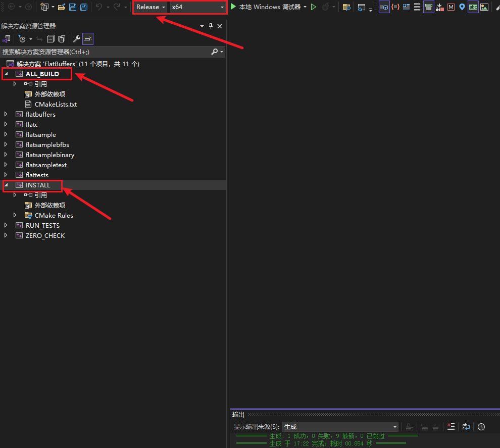The height and width of the screenshot is (448, 500).
Task: Click the Open File folder icon
Action: click(x=62, y=7)
